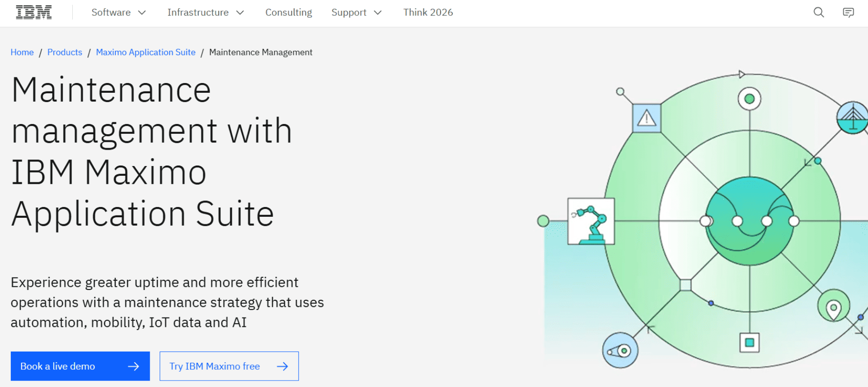Viewport: 868px width, 387px height.
Task: Click the arrow icon in Try IBM Maximo free
Action: pos(282,366)
